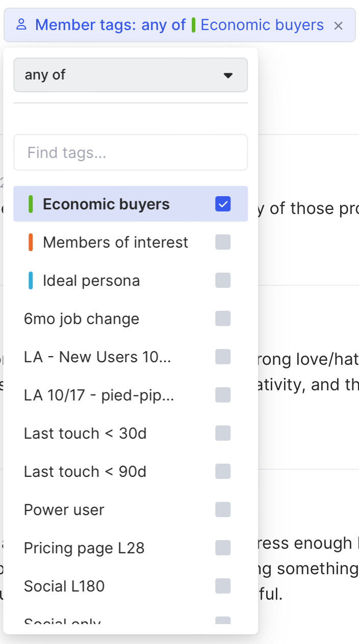Select the Pricing page L28 tag
The height and width of the screenshot is (644, 359).
(x=84, y=548)
